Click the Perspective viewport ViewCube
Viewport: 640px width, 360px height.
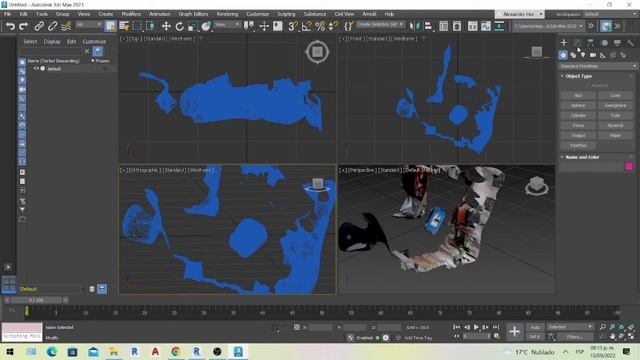click(x=537, y=186)
